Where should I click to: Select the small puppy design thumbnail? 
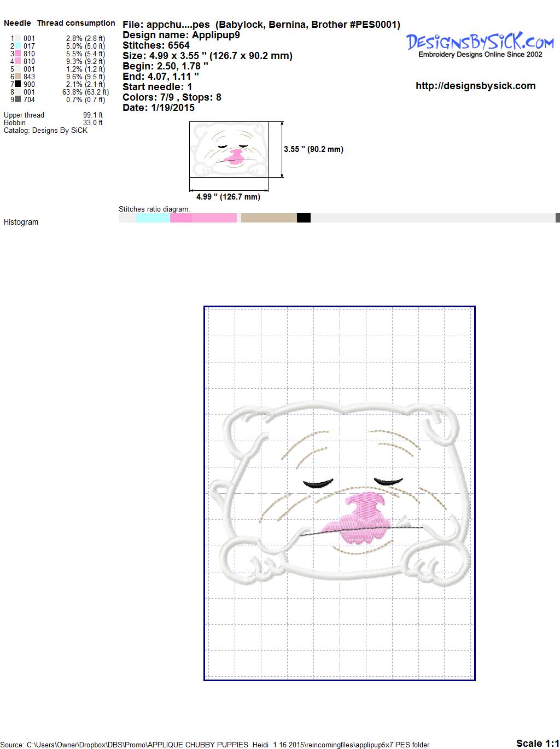229,149
